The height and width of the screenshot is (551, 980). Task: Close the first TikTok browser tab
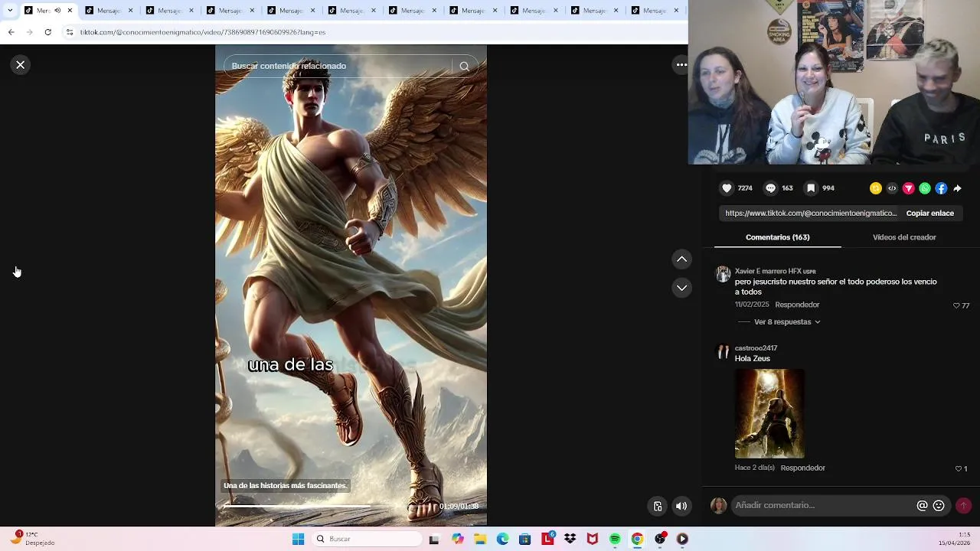coord(70,11)
